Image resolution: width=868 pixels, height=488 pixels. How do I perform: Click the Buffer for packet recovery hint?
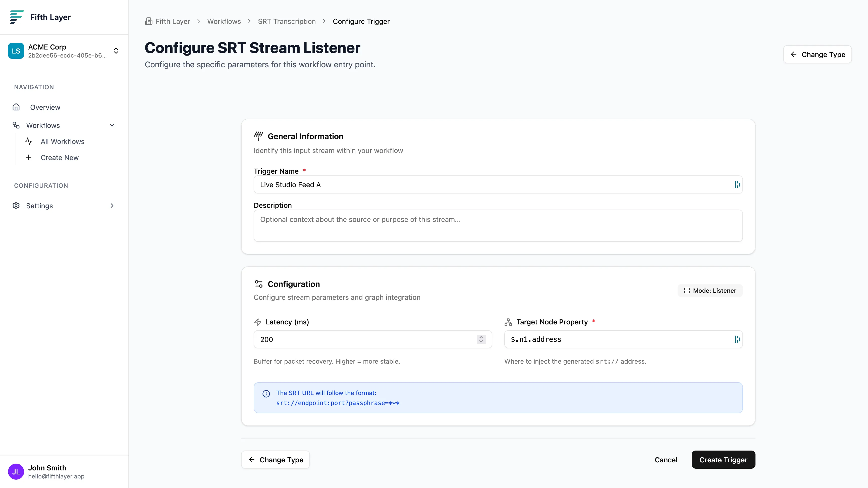coord(327,361)
